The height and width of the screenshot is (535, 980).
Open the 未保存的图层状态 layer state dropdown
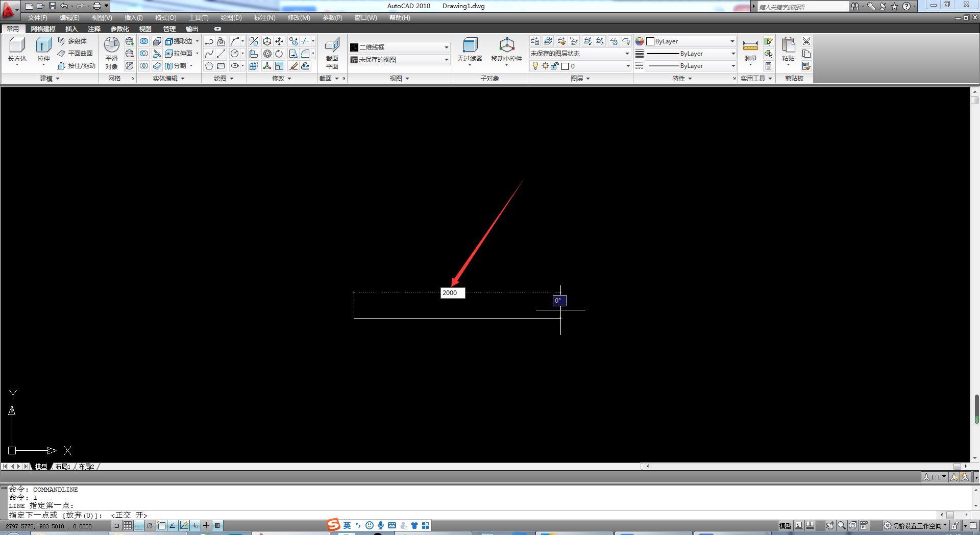(580, 54)
